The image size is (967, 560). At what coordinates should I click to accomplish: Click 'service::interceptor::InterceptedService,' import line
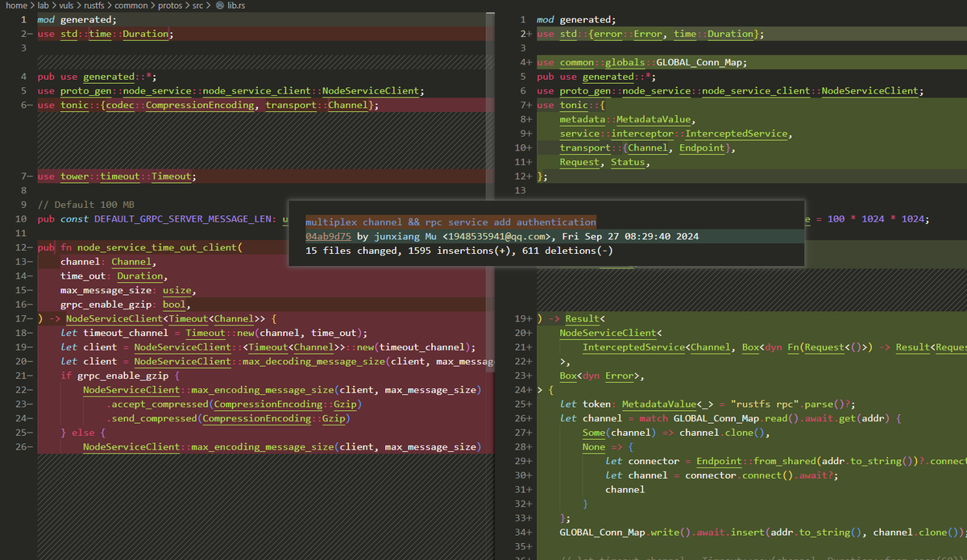point(677,134)
